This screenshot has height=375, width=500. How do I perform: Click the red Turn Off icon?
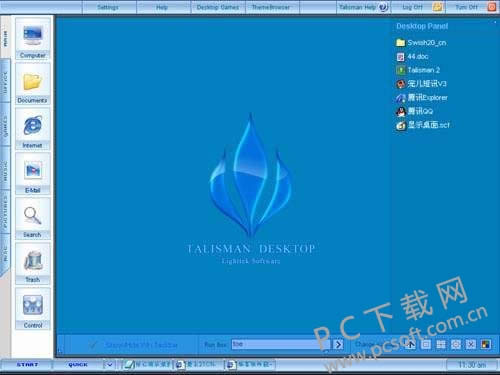click(x=492, y=7)
